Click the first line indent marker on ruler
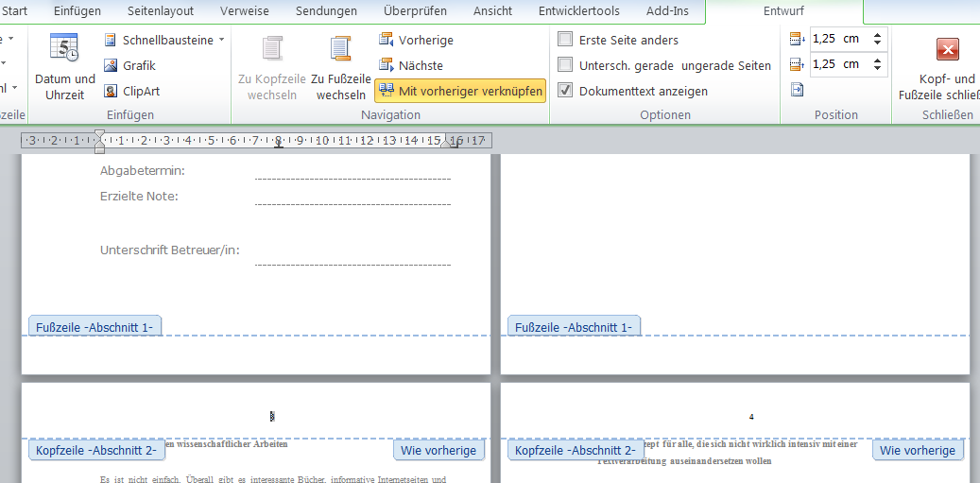The image size is (980, 483). pyautogui.click(x=99, y=135)
